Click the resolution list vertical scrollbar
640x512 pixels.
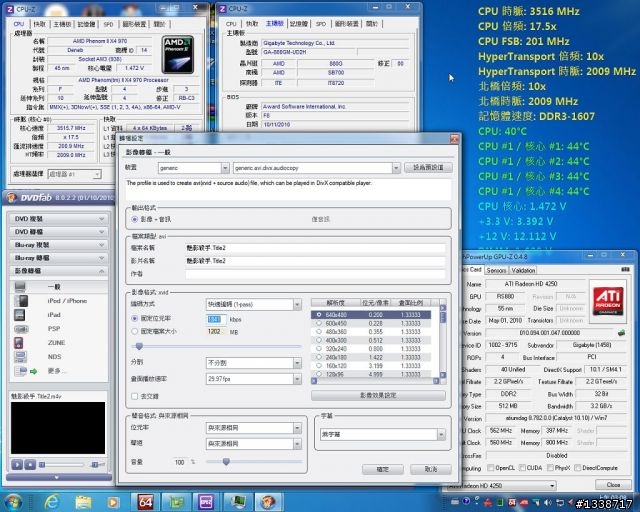click(x=443, y=342)
